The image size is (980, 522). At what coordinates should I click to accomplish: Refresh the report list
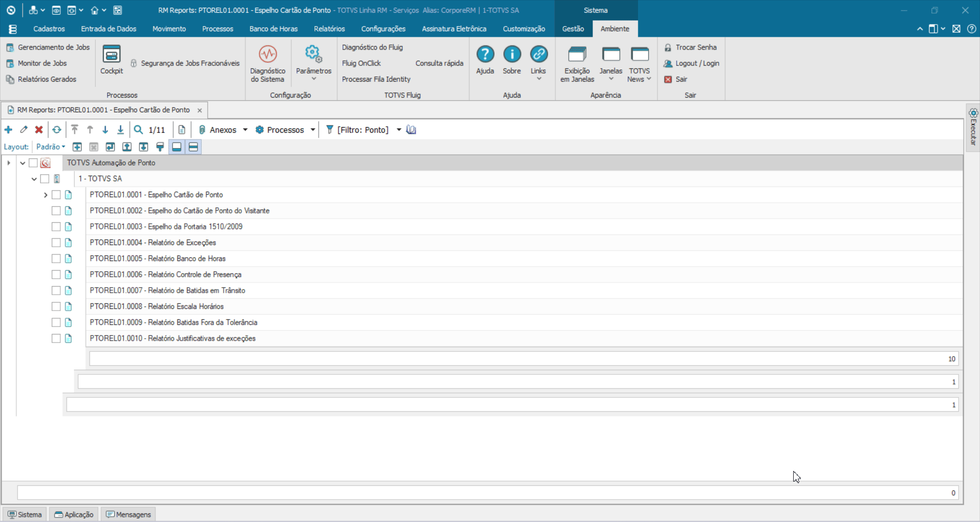tap(57, 130)
